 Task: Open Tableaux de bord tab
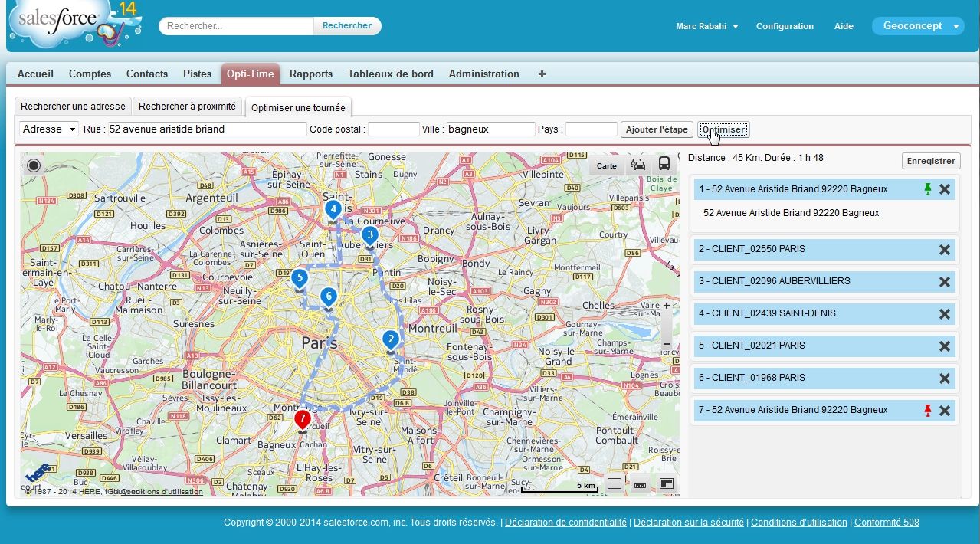(x=391, y=74)
